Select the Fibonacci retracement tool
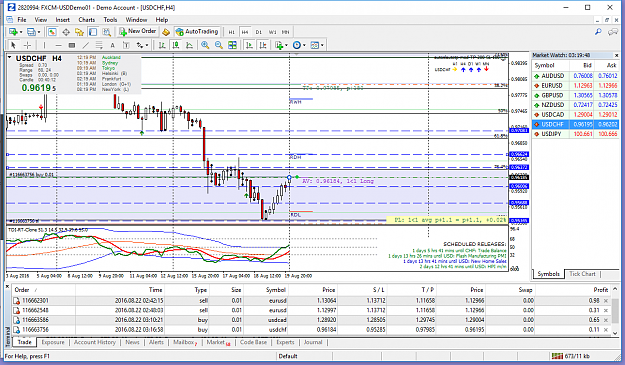The height and width of the screenshot is (365, 625). point(99,45)
